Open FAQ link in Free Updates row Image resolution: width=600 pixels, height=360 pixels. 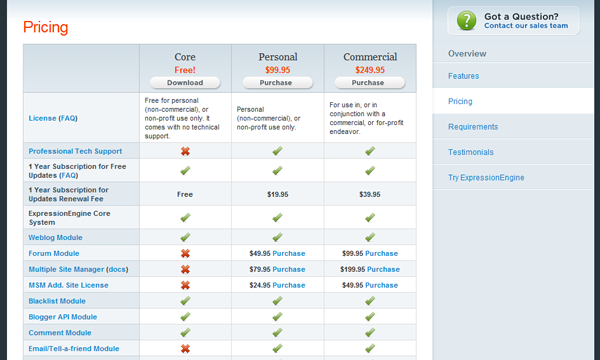coord(69,175)
